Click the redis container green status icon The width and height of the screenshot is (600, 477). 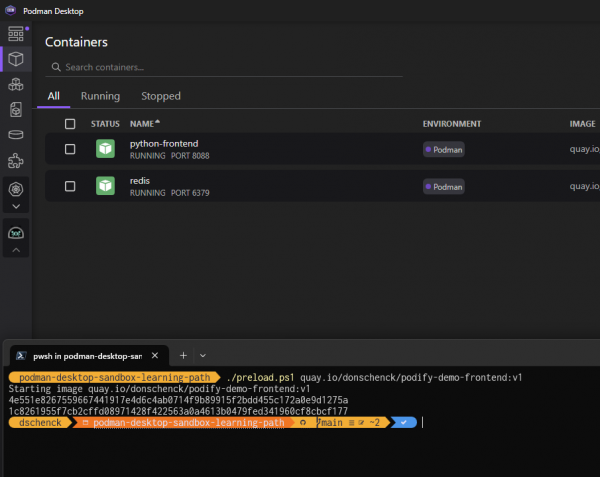(105, 186)
